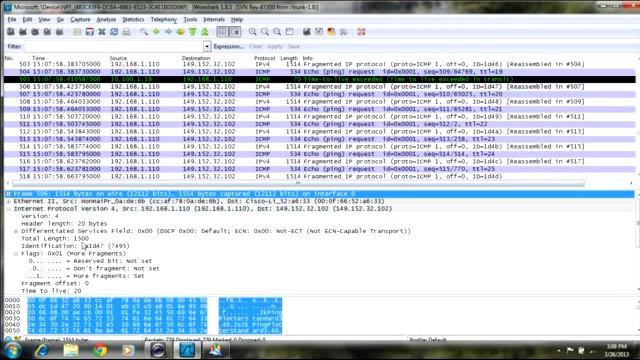Open the Capture menu
640x360 pixels.
[x=80, y=19]
